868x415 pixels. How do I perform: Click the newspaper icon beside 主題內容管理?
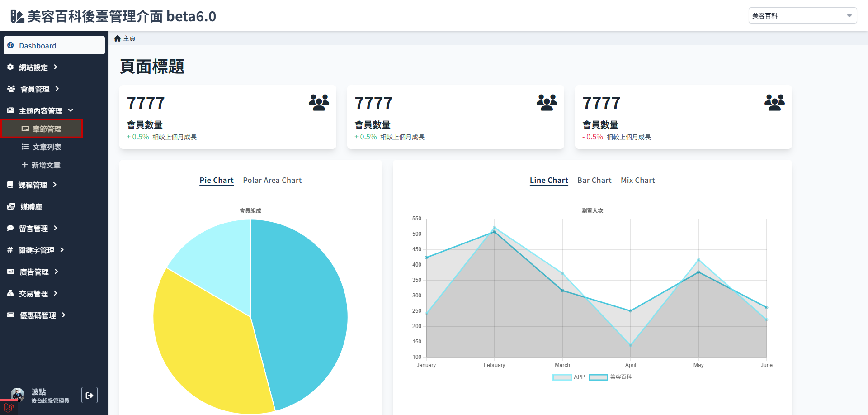pyautogui.click(x=10, y=110)
